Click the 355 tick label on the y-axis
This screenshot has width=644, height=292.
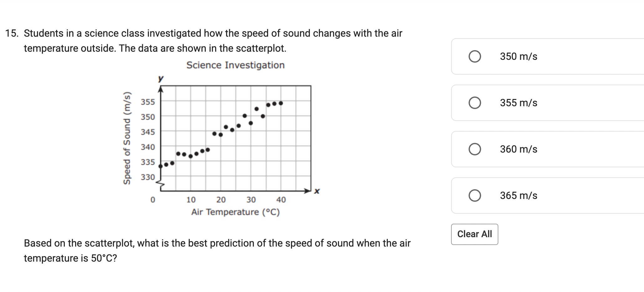point(148,102)
